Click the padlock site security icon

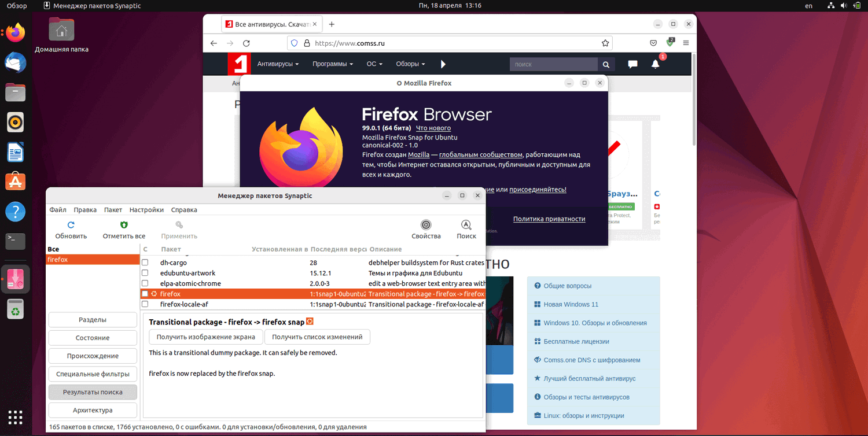[306, 43]
